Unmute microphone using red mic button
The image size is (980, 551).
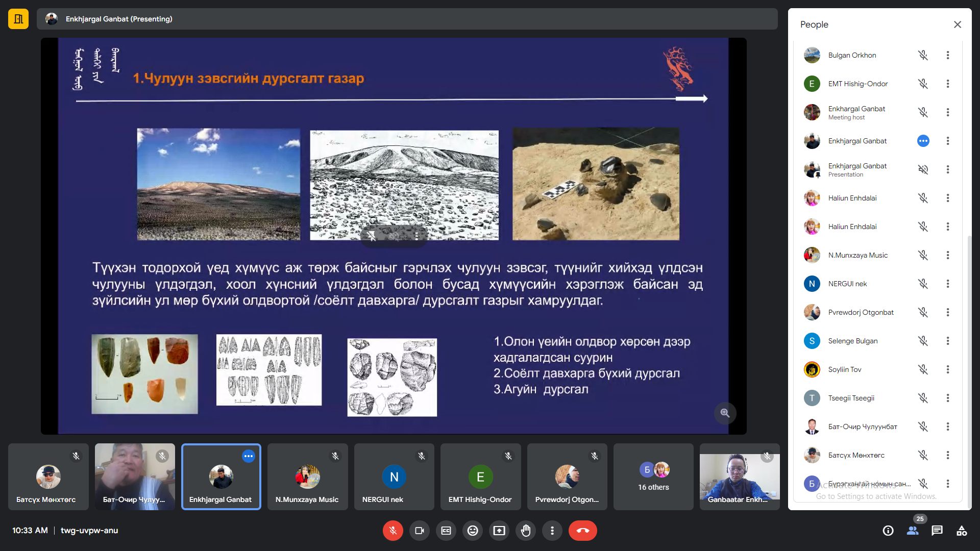[x=393, y=531]
